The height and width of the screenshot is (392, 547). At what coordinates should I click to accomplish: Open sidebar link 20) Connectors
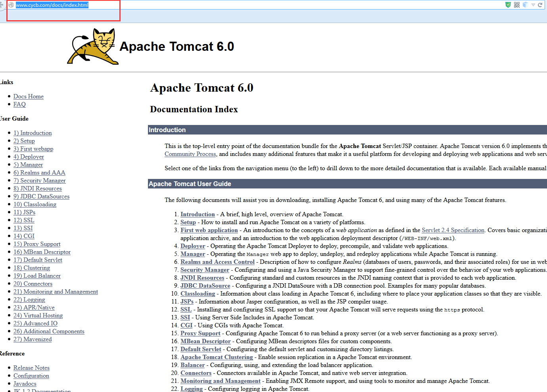[33, 284]
